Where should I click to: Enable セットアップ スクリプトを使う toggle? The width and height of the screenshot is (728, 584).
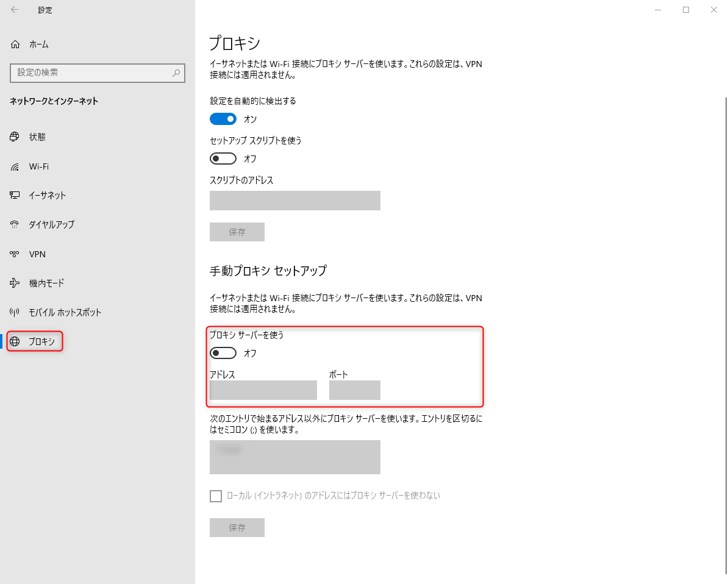(223, 158)
